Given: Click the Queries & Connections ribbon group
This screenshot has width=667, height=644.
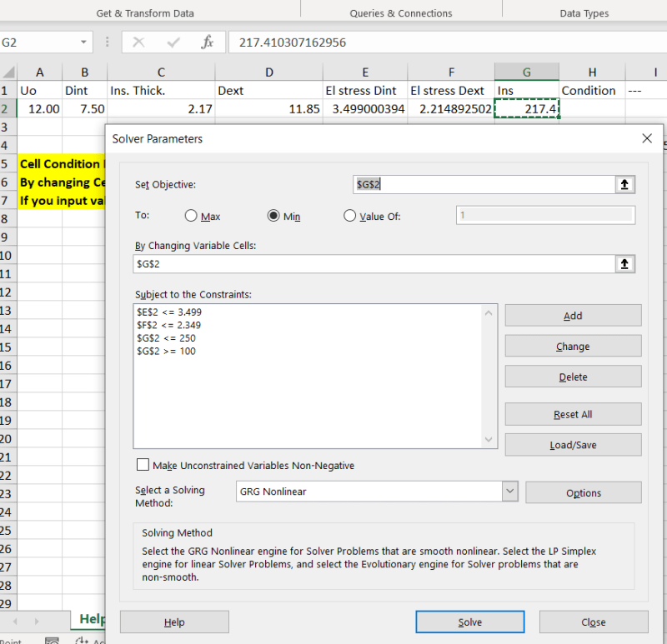Looking at the screenshot, I should pos(401,12).
